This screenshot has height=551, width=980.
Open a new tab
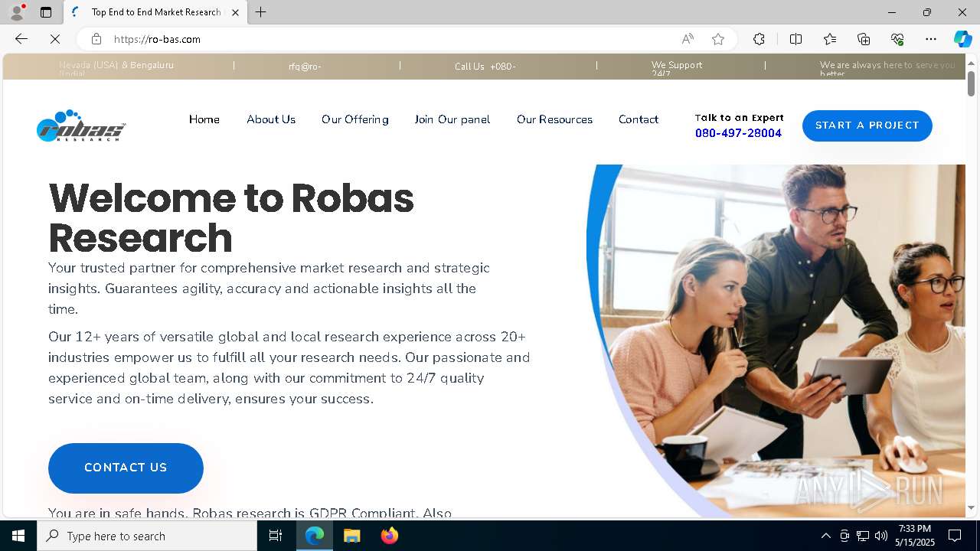(x=261, y=12)
